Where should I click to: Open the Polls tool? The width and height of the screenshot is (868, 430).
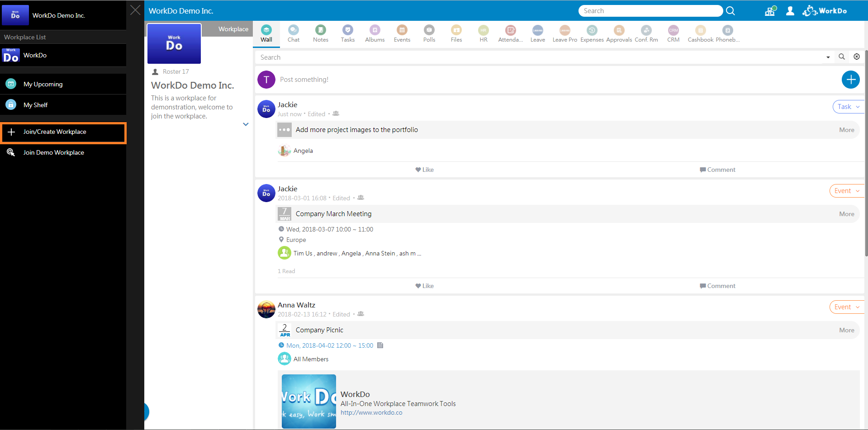coord(429,34)
